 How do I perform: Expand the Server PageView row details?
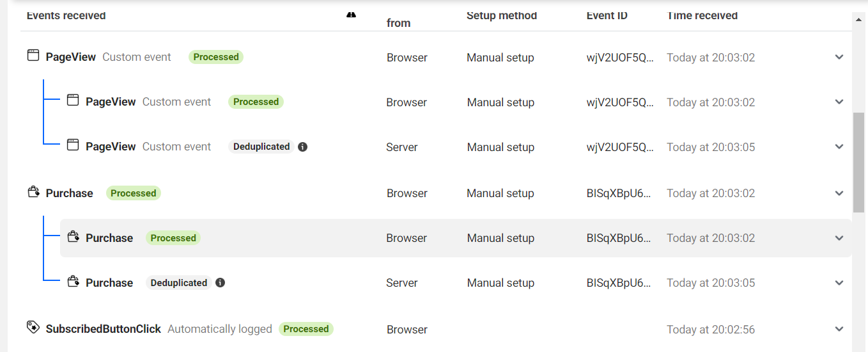click(839, 147)
